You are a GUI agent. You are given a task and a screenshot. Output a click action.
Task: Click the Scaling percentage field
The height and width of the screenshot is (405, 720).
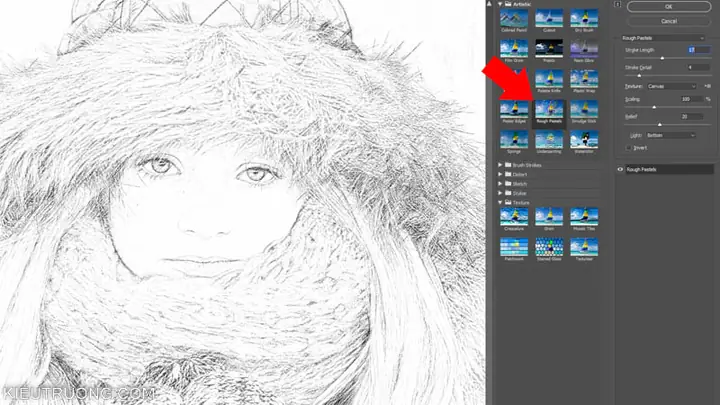(692, 99)
